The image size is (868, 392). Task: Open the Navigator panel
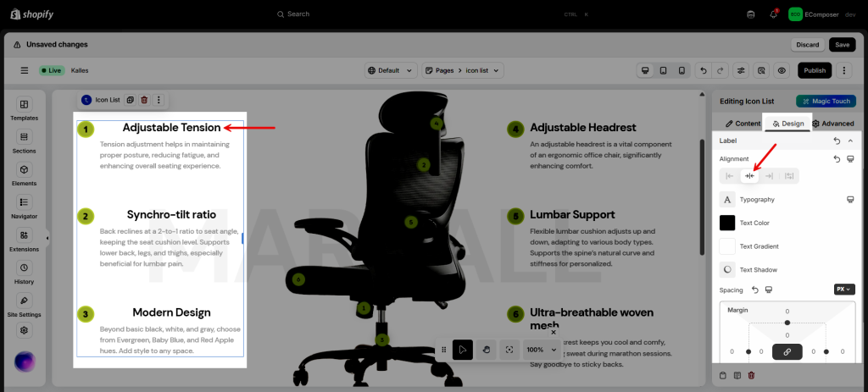click(x=24, y=207)
